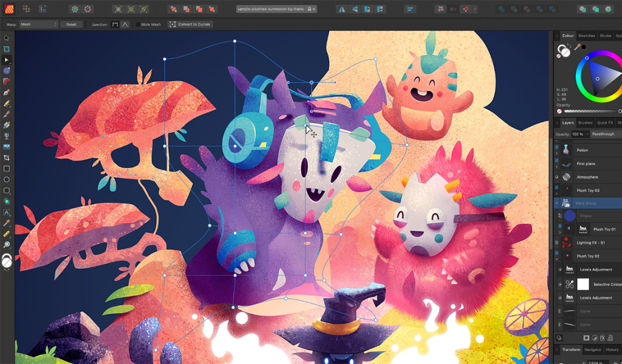
Task: Open Layer Effects FX icon below layers
Action: coord(603,338)
